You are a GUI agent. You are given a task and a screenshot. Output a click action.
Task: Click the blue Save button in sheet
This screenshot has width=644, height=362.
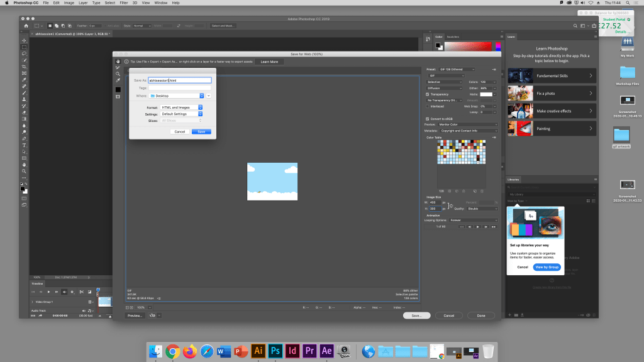pos(201,132)
